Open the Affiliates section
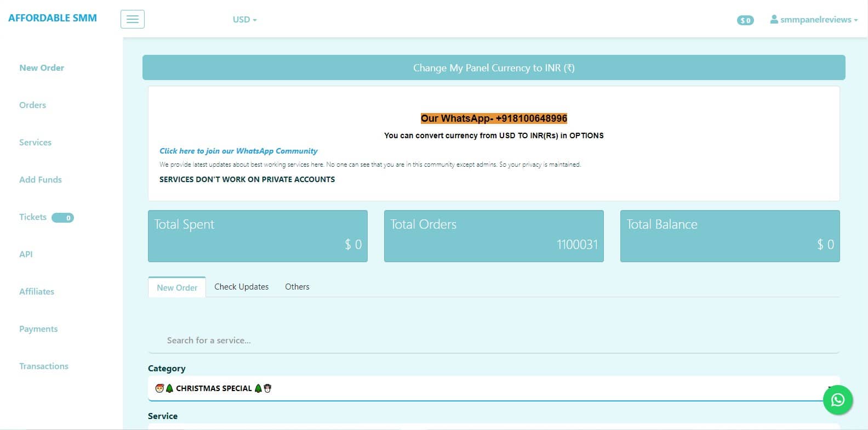868x430 pixels. [37, 291]
